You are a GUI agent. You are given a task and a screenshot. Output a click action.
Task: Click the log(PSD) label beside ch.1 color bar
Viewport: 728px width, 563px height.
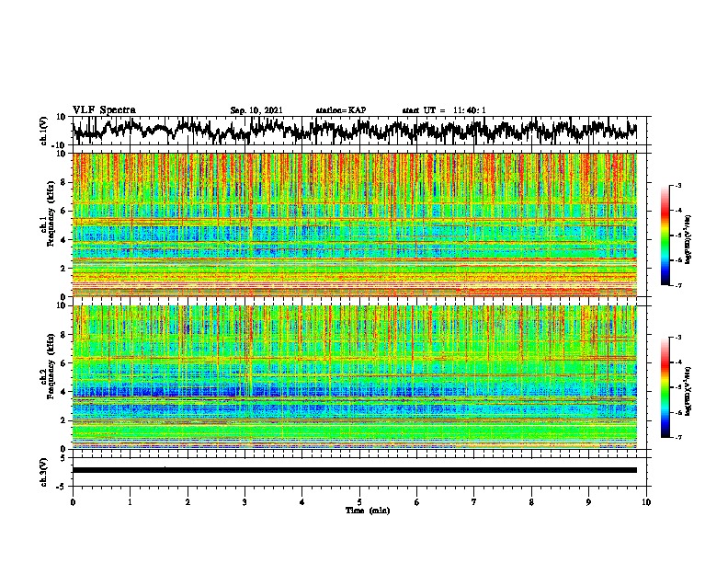tap(688, 239)
